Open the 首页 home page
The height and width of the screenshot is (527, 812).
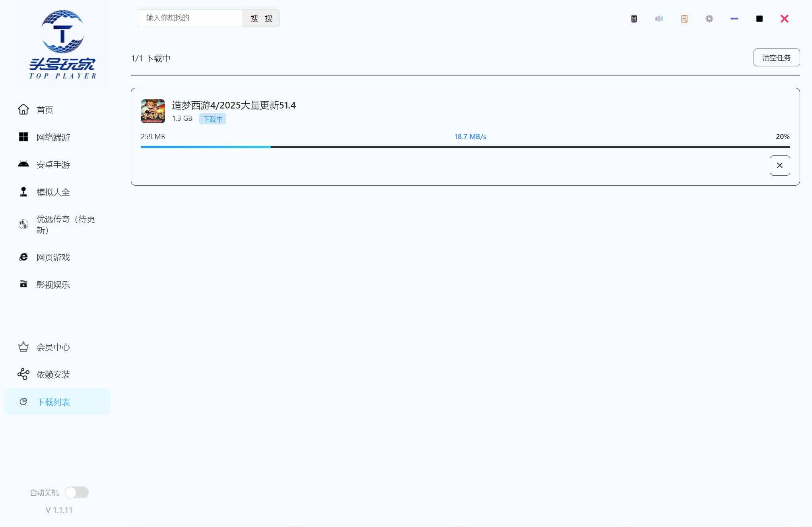(x=44, y=110)
